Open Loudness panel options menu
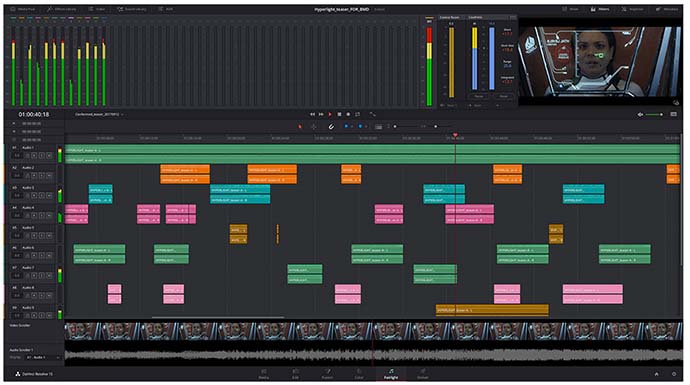The height and width of the screenshot is (385, 690). pyautogui.click(x=513, y=17)
